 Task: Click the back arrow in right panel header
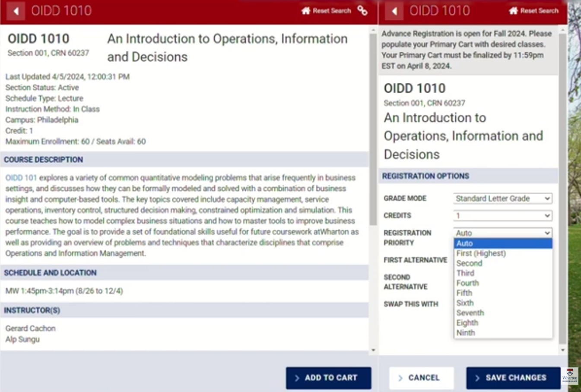click(394, 11)
